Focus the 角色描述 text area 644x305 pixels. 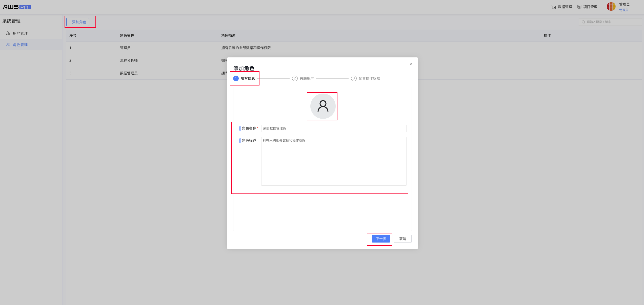[x=334, y=161]
